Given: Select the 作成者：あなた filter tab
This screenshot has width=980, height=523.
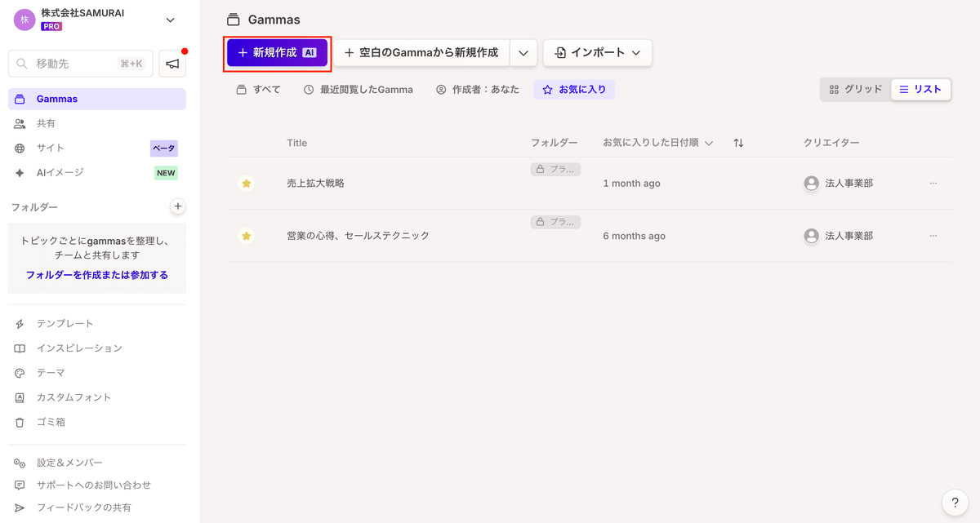Looking at the screenshot, I should coord(478,90).
